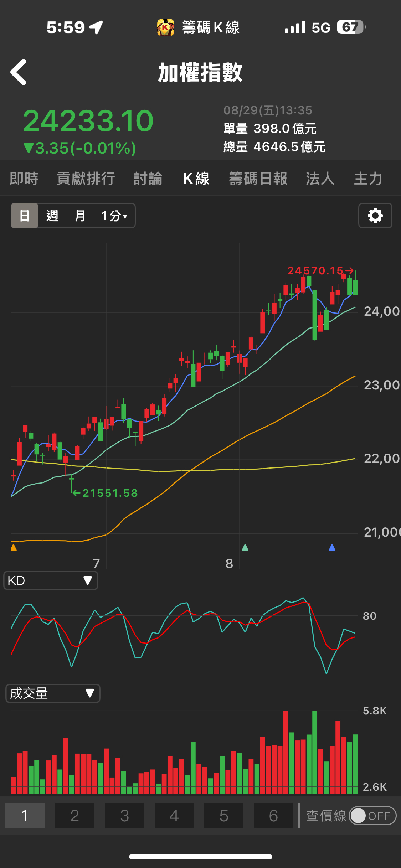Tap the back arrow icon

[19, 72]
